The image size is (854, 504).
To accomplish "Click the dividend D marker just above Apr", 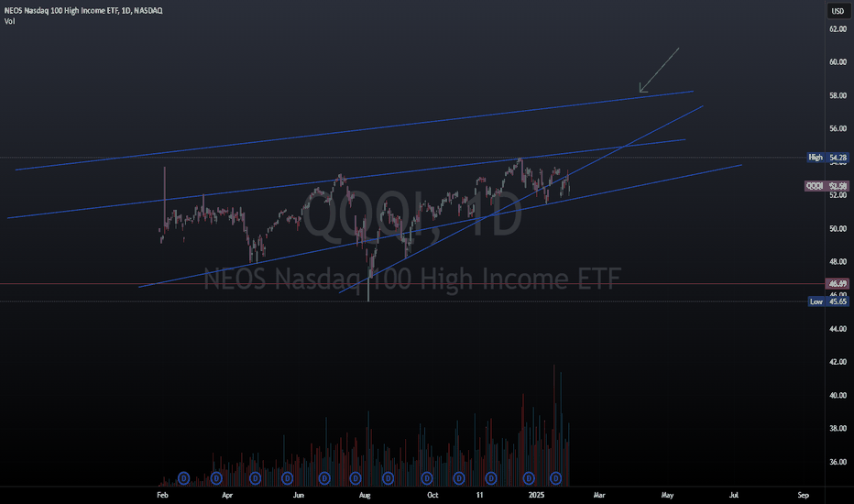I will tap(216, 478).
